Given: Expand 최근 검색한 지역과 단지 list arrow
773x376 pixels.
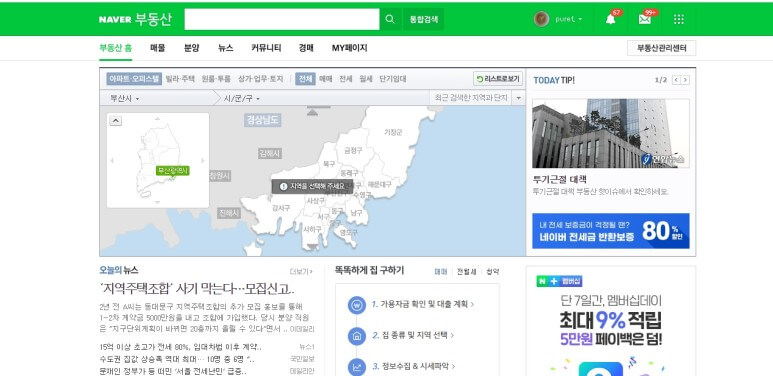Looking at the screenshot, I should click(518, 98).
